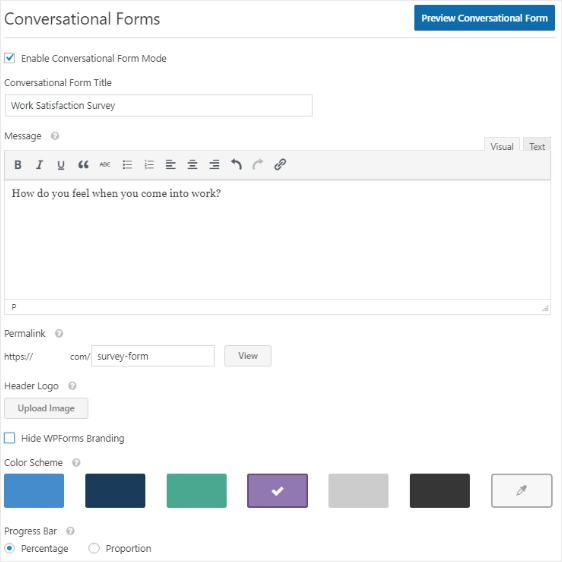Viewport: 562px width, 562px height.
Task: Center align message text
Action: [x=192, y=165]
